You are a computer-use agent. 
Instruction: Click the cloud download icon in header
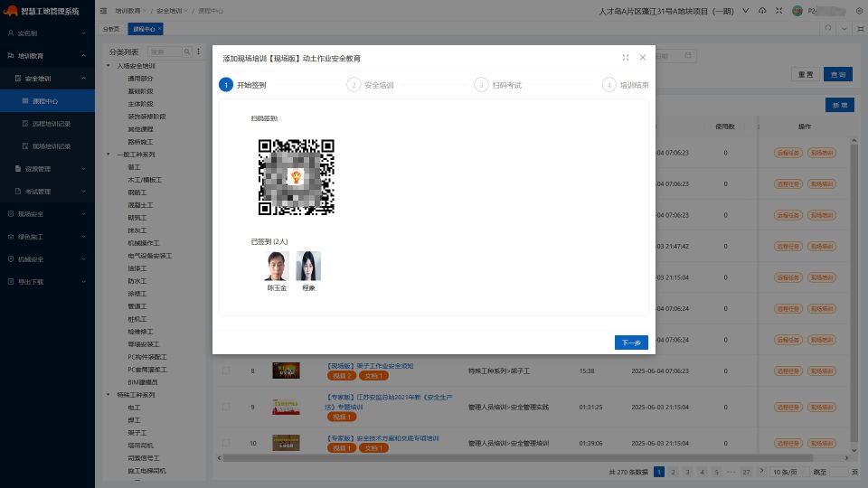[762, 11]
